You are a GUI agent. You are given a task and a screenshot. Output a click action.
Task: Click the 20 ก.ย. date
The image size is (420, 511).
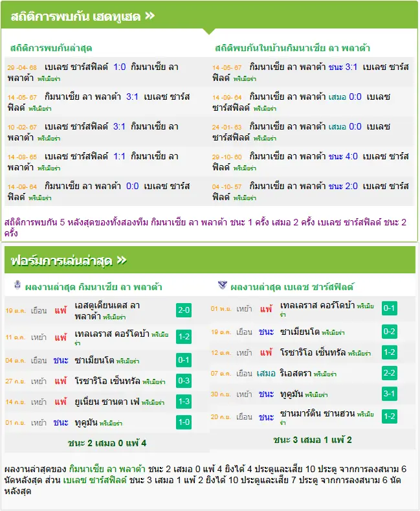coord(221,417)
